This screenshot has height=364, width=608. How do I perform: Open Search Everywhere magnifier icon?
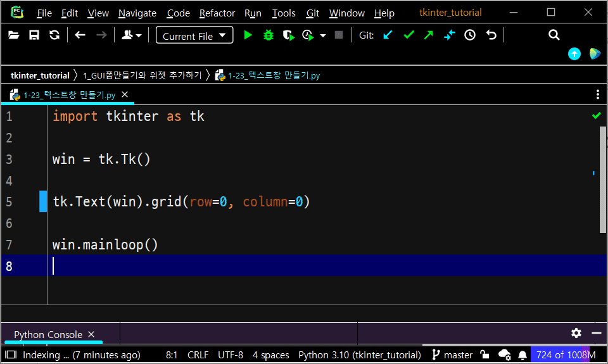click(554, 35)
